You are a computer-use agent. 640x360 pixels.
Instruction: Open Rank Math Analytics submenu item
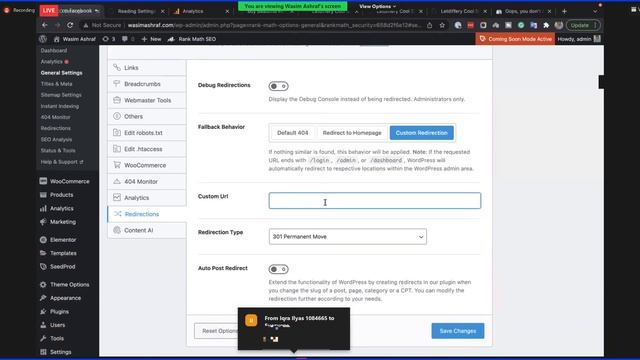(x=51, y=62)
